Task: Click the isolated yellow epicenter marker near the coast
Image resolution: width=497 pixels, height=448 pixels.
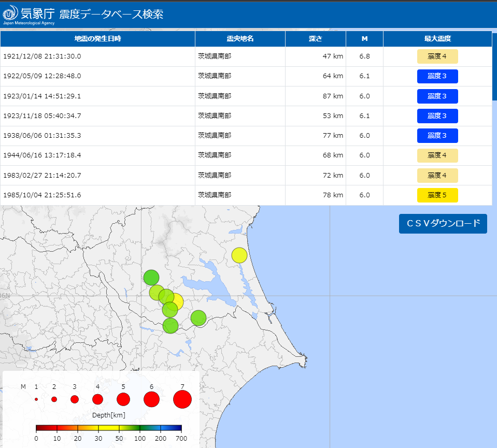Action: click(239, 255)
